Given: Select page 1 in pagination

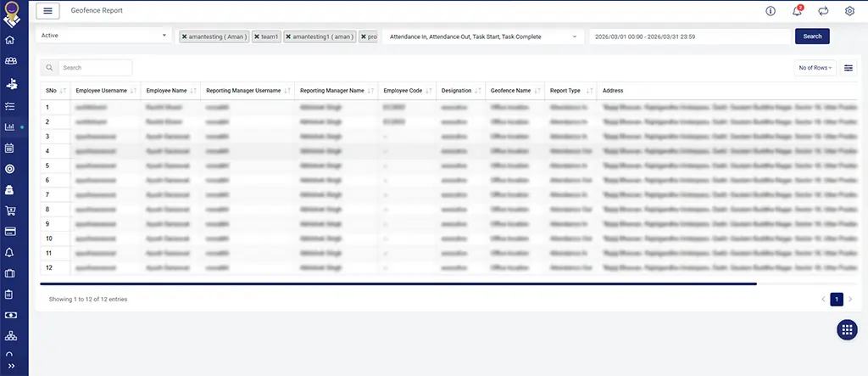Looking at the screenshot, I should [837, 300].
